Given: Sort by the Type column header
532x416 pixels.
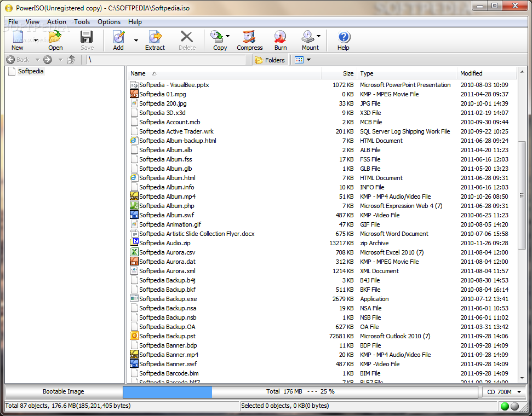Looking at the screenshot, I should coord(407,73).
